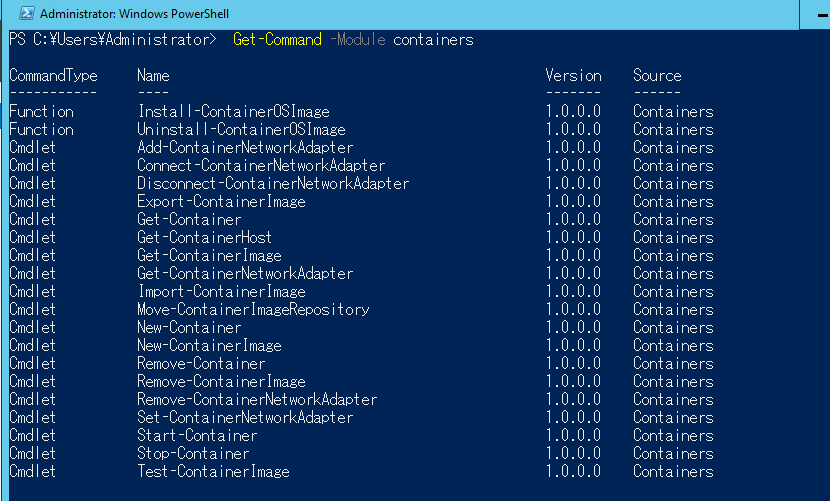Viewport: 830px width, 501px height.
Task: Click the 'Get-Command' command text
Action: pos(277,40)
